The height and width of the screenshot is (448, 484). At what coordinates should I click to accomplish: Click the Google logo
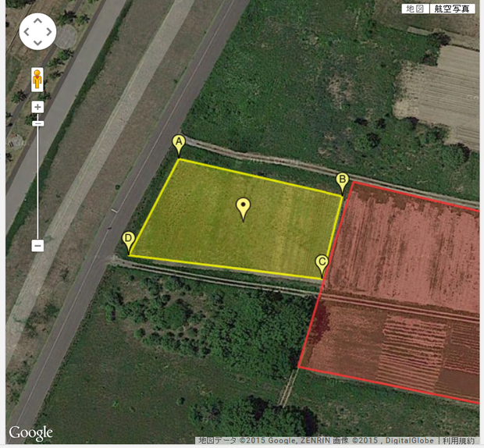click(30, 433)
